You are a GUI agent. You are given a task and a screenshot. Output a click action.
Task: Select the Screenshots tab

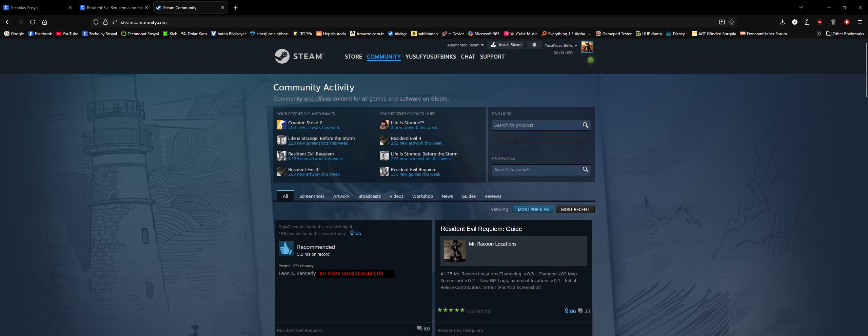312,196
